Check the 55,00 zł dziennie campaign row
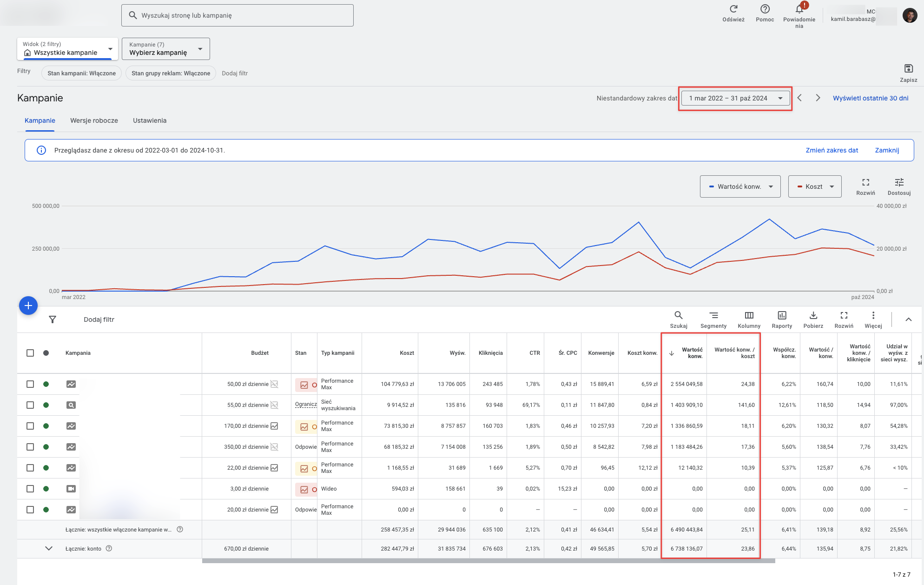This screenshot has height=585, width=924. pyautogui.click(x=30, y=405)
